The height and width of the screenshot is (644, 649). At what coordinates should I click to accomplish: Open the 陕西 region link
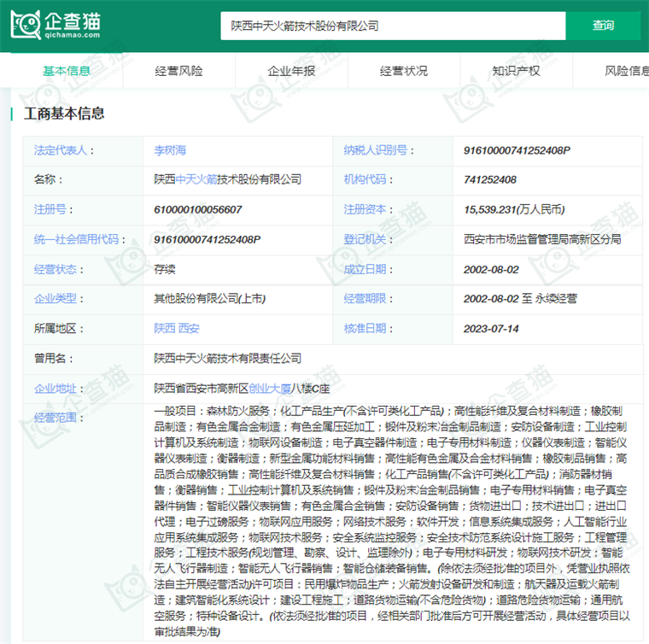164,329
